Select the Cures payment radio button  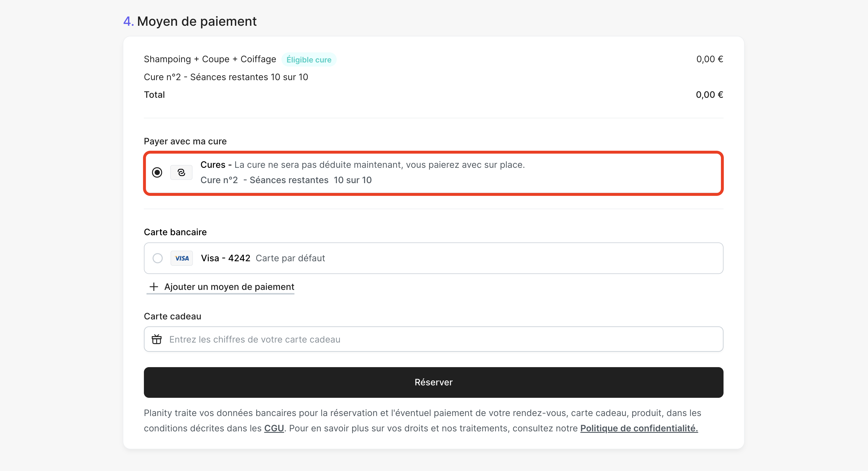point(157,172)
